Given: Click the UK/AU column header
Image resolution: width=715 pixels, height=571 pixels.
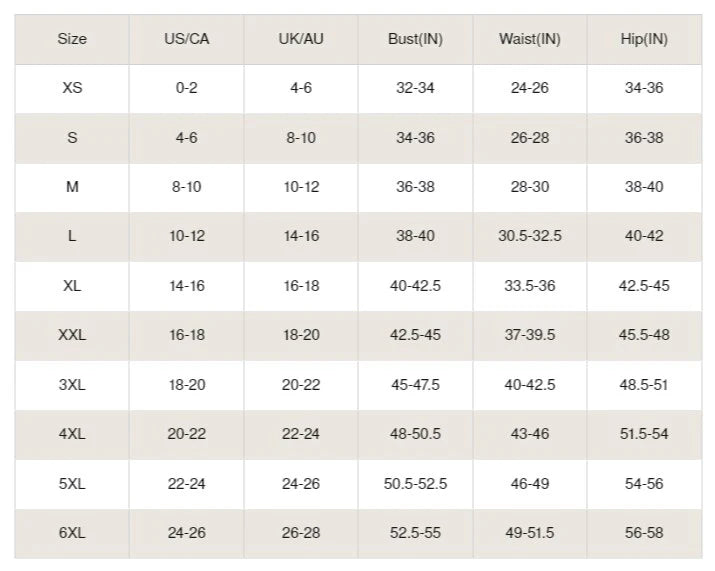Looking at the screenshot, I should pos(301,39).
